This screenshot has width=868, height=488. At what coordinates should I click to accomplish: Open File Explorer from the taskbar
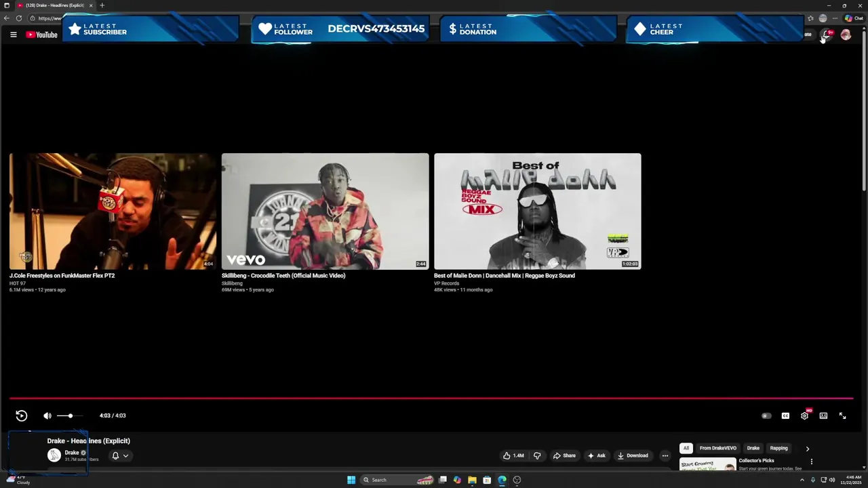click(472, 480)
